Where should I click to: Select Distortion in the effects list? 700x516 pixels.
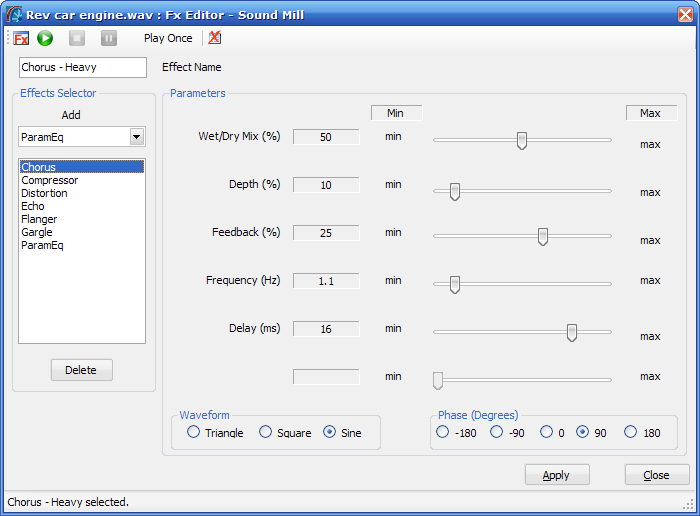click(x=82, y=193)
